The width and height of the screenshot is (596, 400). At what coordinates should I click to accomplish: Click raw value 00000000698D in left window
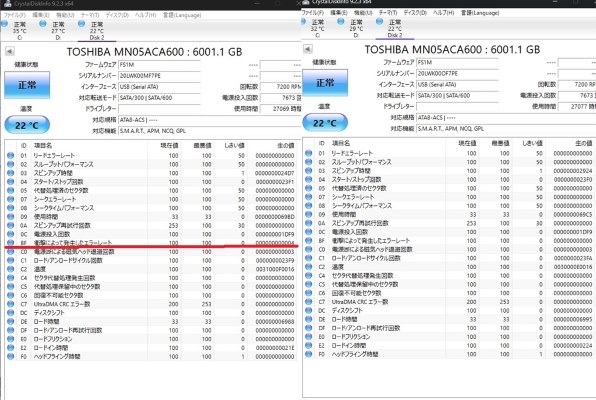pyautogui.click(x=274, y=217)
